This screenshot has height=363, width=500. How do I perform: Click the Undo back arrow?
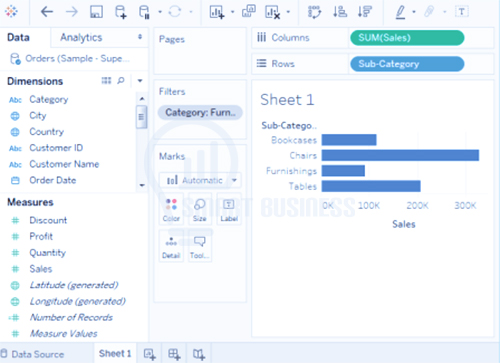[47, 12]
